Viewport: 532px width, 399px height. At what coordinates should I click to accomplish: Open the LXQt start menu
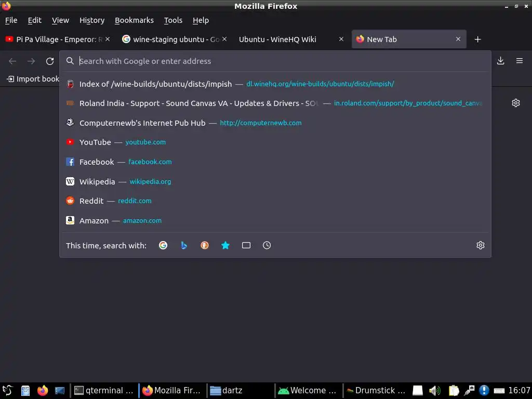tap(7, 391)
